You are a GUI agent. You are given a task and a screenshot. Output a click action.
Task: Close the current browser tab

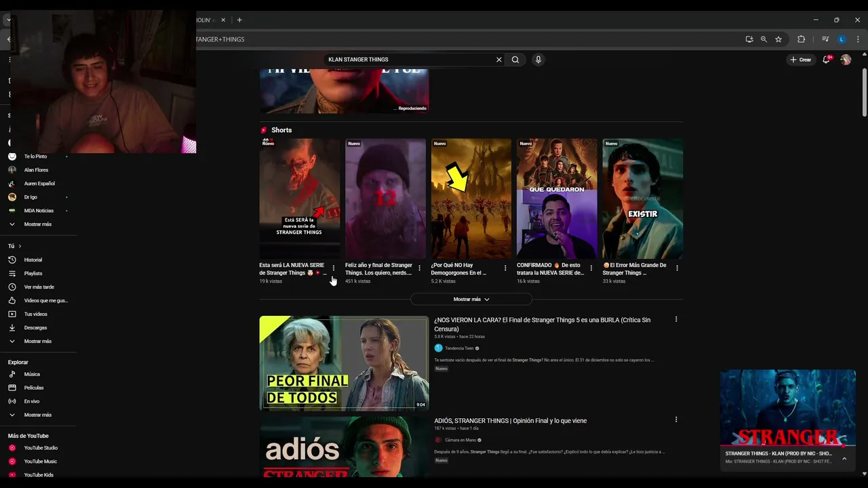point(223,20)
